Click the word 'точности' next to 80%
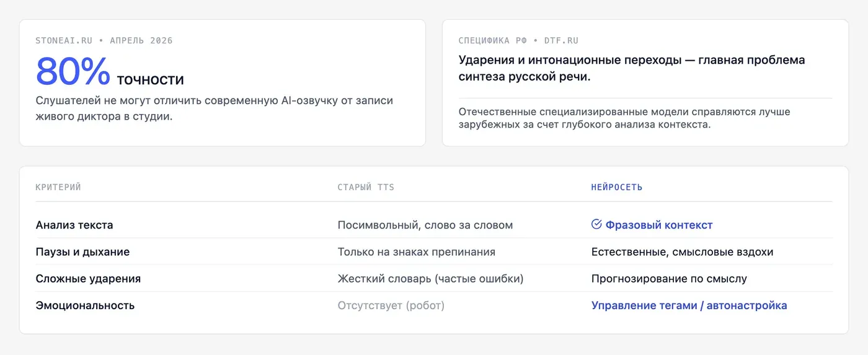 tap(151, 79)
